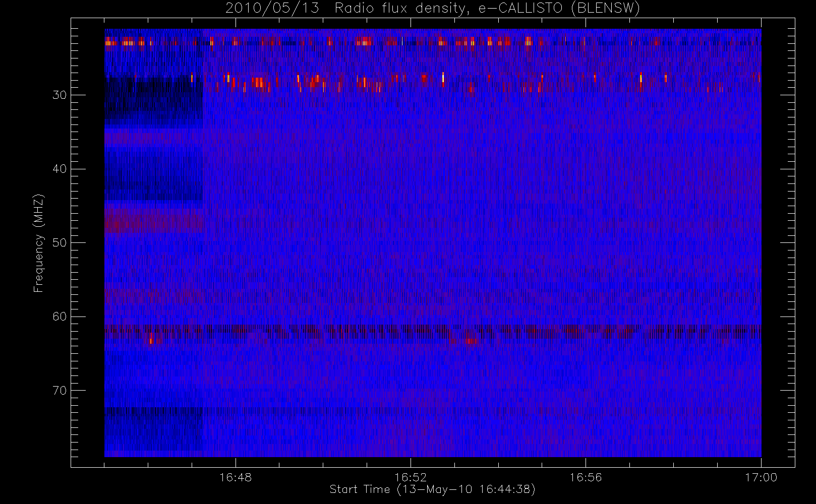Click the 50 frequency tick label
Screen dimensions: 816x504
tap(60, 243)
